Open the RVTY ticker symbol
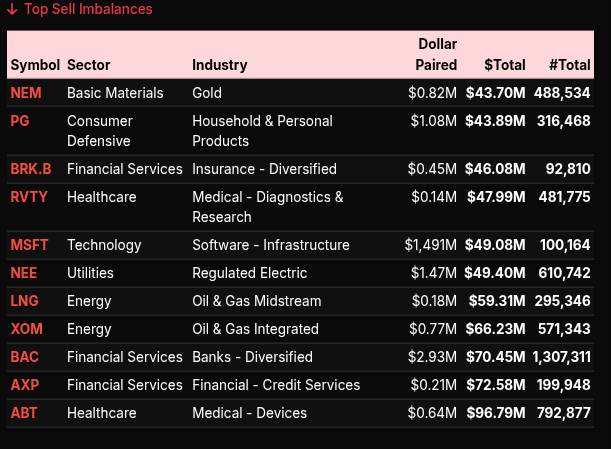Screen dimensions: 611x449 (29, 197)
